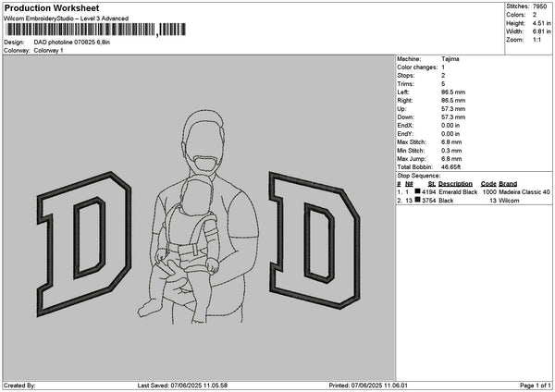Click the 'Description' column header
The image size is (555, 392).
click(x=455, y=184)
